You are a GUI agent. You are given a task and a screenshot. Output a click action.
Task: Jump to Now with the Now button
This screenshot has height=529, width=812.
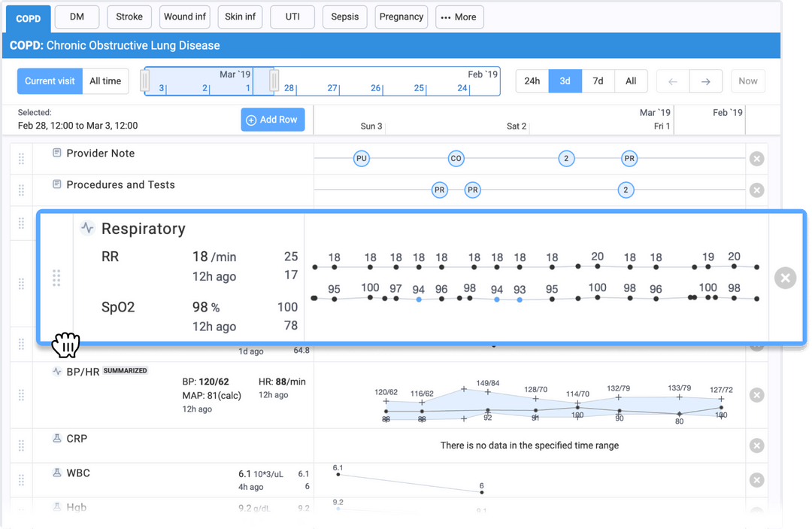click(x=748, y=81)
